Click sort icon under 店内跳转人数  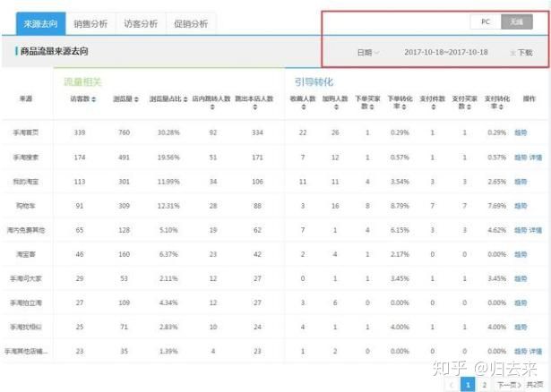coord(212,107)
